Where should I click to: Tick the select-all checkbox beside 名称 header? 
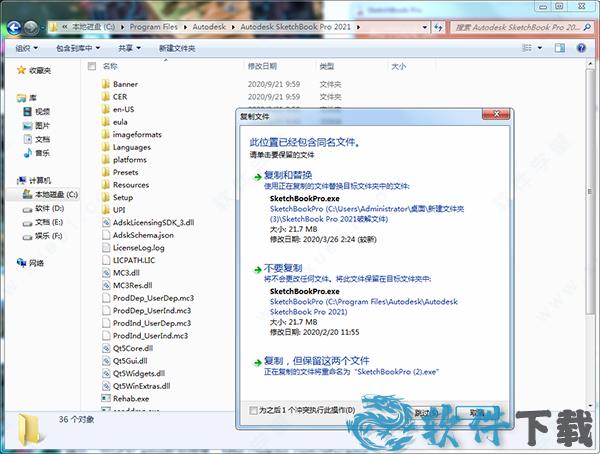coord(92,66)
